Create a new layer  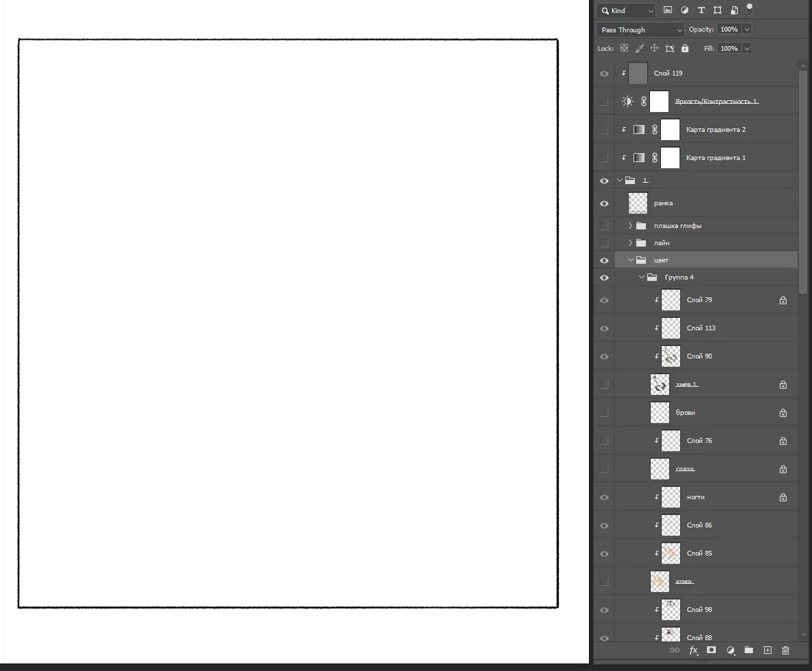tap(767, 650)
